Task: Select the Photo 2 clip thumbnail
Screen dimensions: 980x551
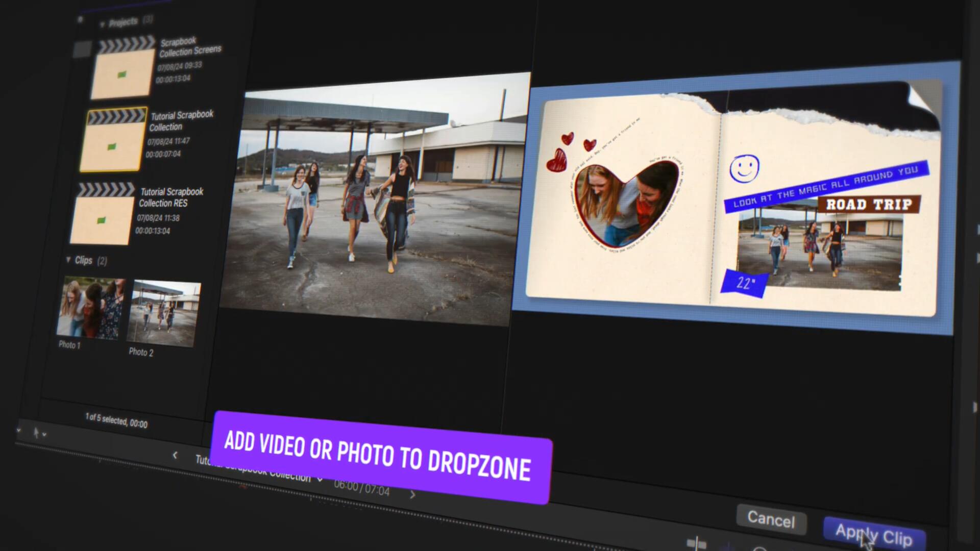Action: coord(164,314)
